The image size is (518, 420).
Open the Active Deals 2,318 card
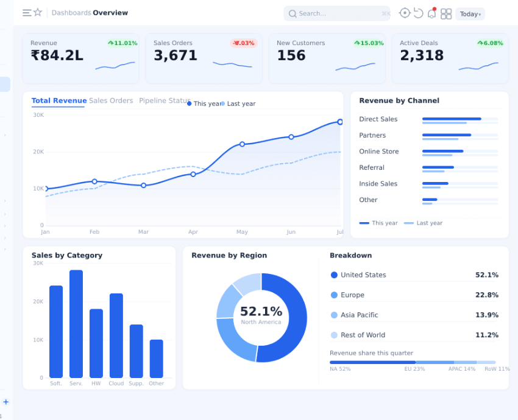point(450,58)
